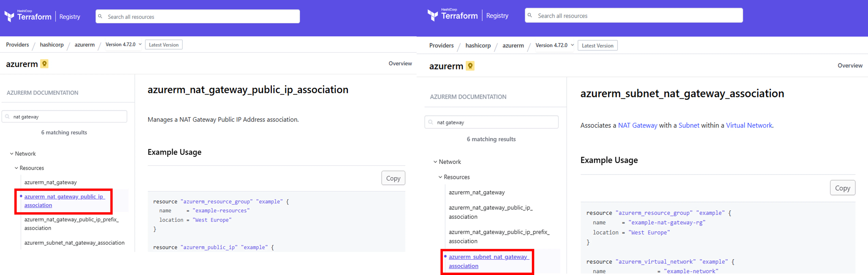Collapse the Network section in right sidebar

[x=435, y=162]
